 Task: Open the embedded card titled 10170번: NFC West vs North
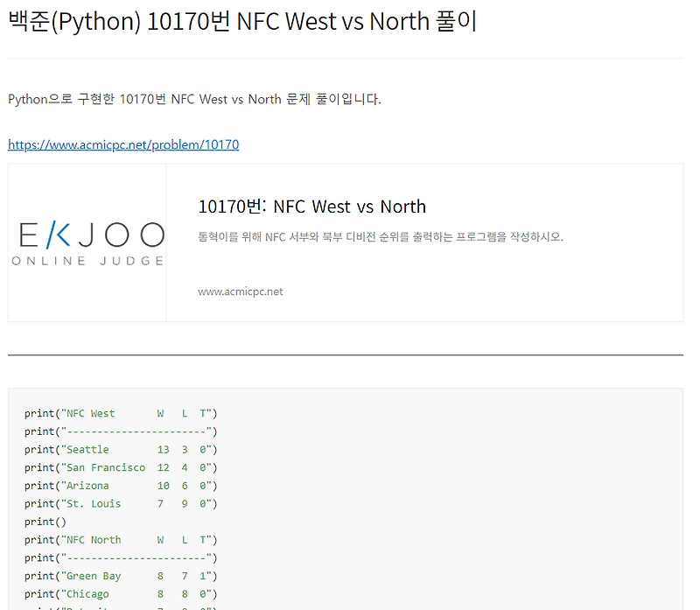[312, 207]
